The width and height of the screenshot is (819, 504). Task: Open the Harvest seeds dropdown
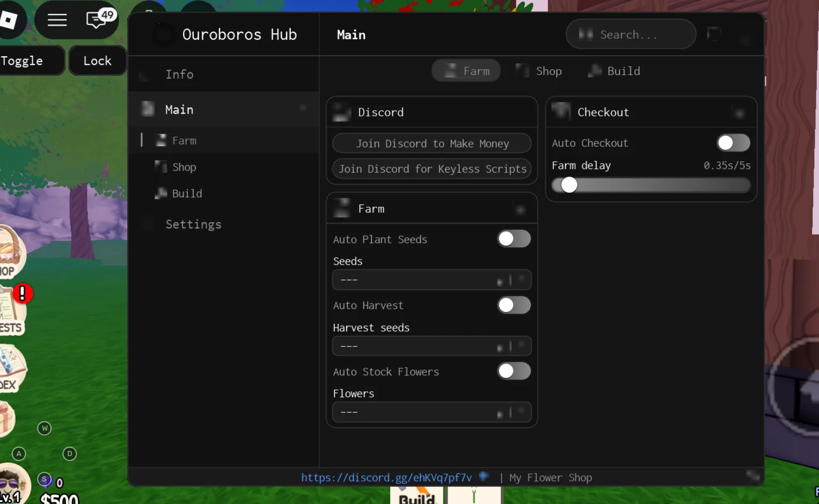432,346
